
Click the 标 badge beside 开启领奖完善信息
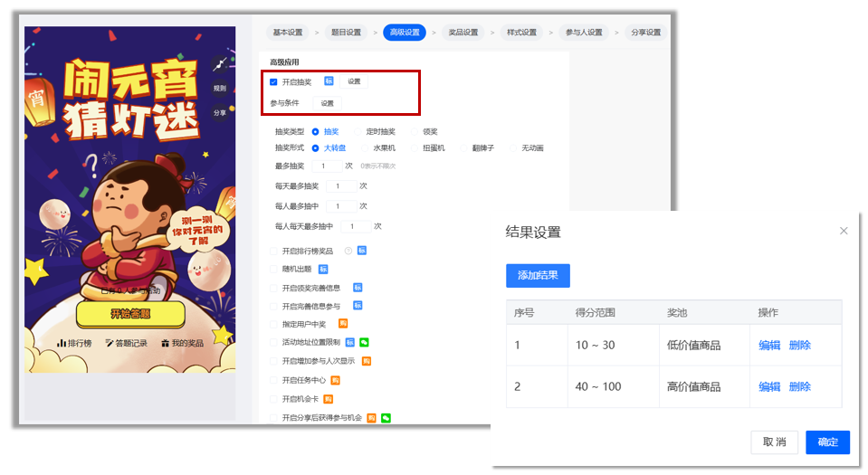tap(358, 288)
